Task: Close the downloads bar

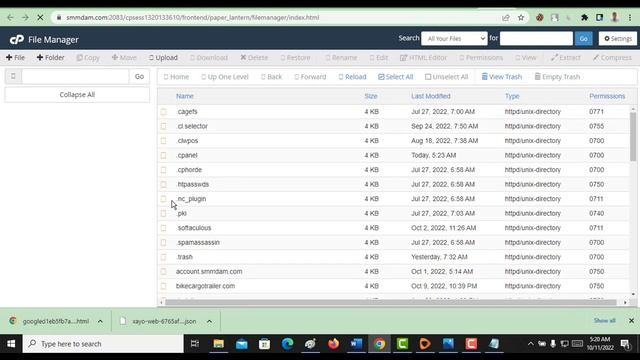Action: coord(631,321)
